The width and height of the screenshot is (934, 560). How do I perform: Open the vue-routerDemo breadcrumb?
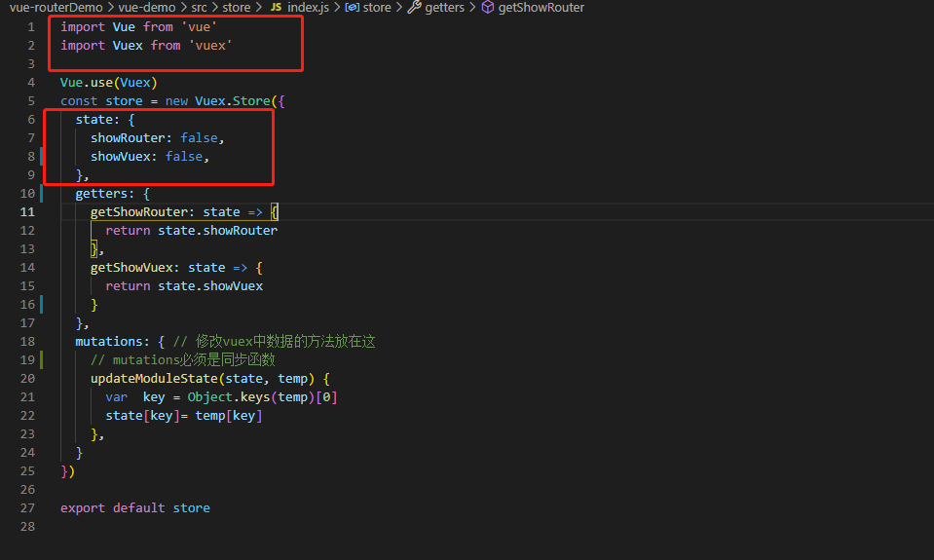coord(56,7)
